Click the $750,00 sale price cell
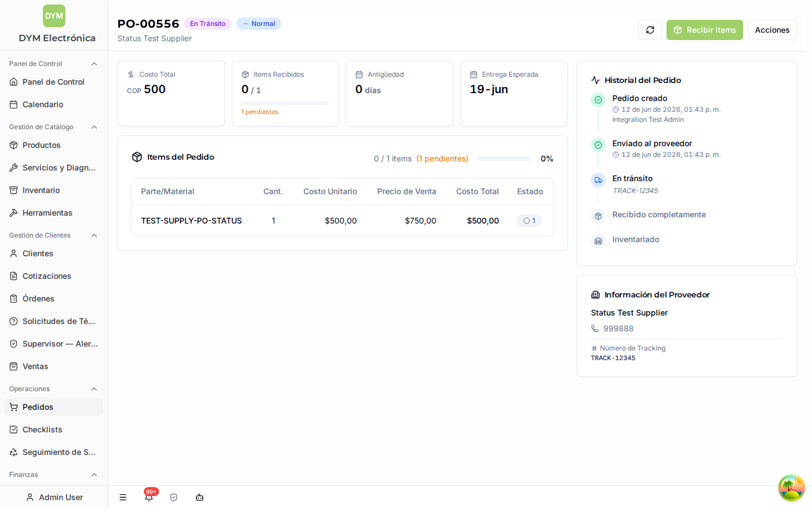Screen dimensions: 812x508 tap(421, 221)
